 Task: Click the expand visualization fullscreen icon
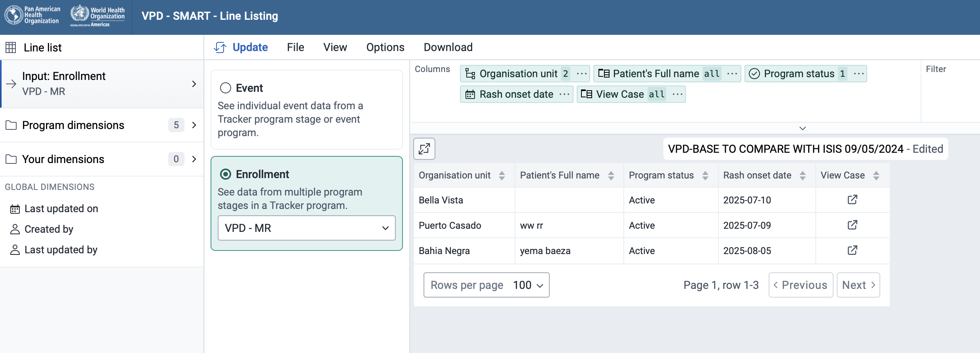[x=424, y=149]
